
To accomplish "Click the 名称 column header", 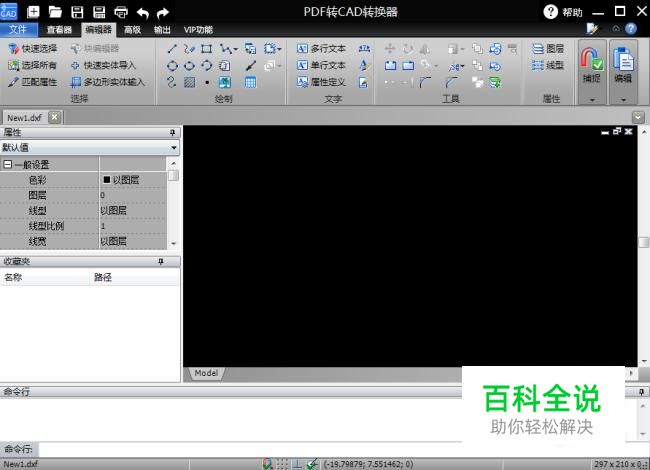I will (44, 277).
